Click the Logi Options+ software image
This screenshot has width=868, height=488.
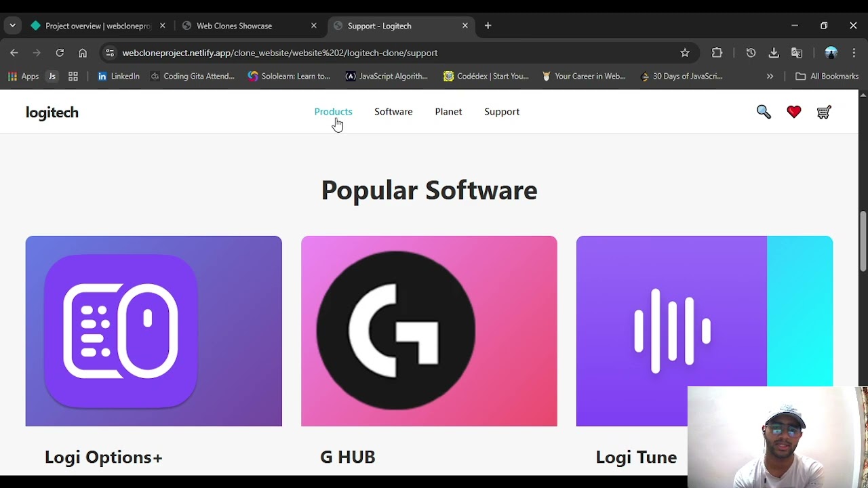tap(154, 331)
